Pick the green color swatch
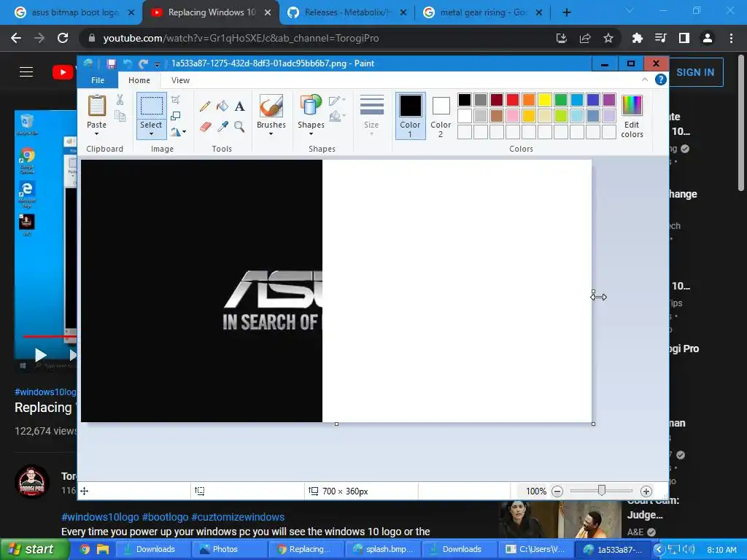Screen dimensions: 747x560 [561, 99]
